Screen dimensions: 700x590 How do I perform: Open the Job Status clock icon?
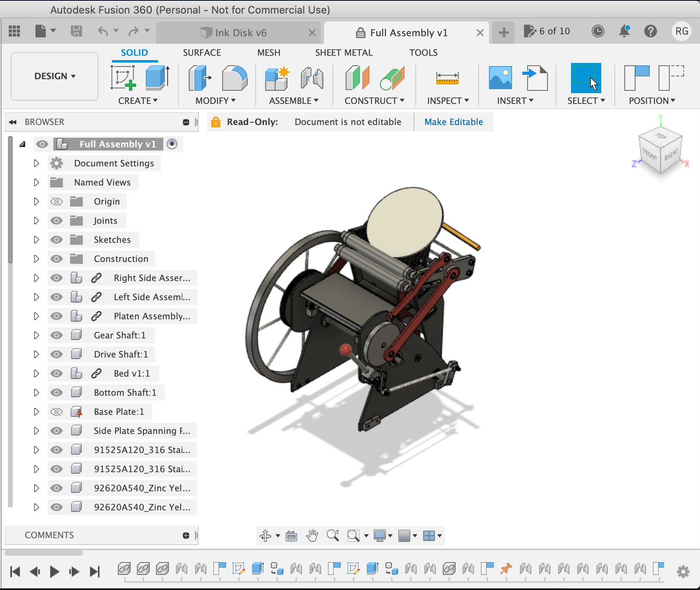pos(598,31)
